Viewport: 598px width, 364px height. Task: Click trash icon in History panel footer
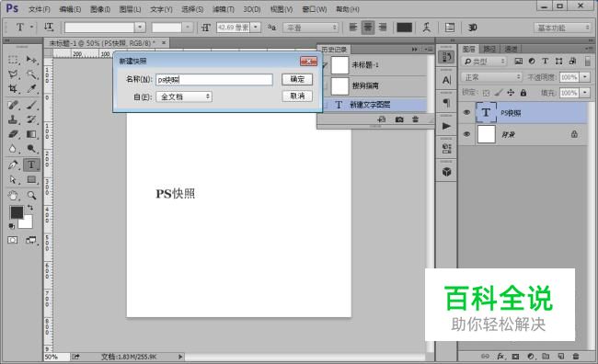415,119
